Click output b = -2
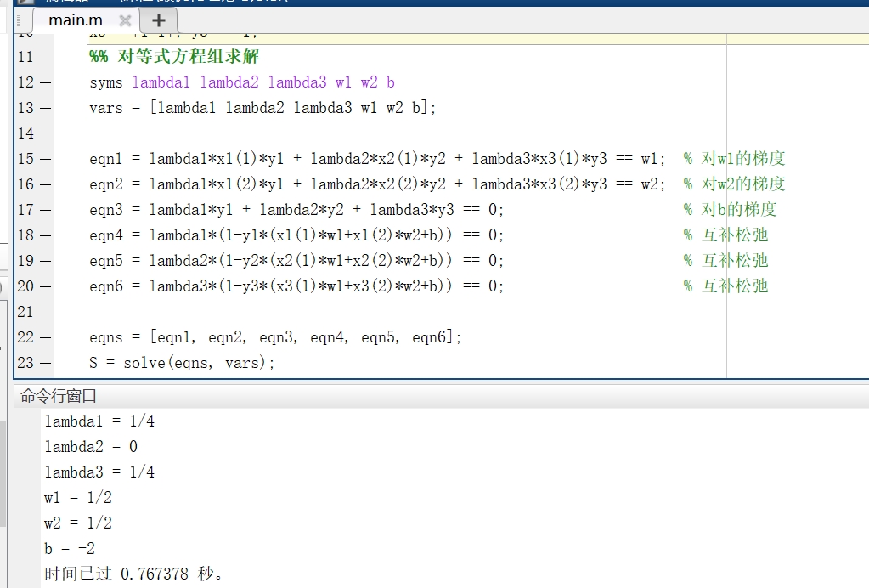869x588 pixels. pyautogui.click(x=70, y=549)
